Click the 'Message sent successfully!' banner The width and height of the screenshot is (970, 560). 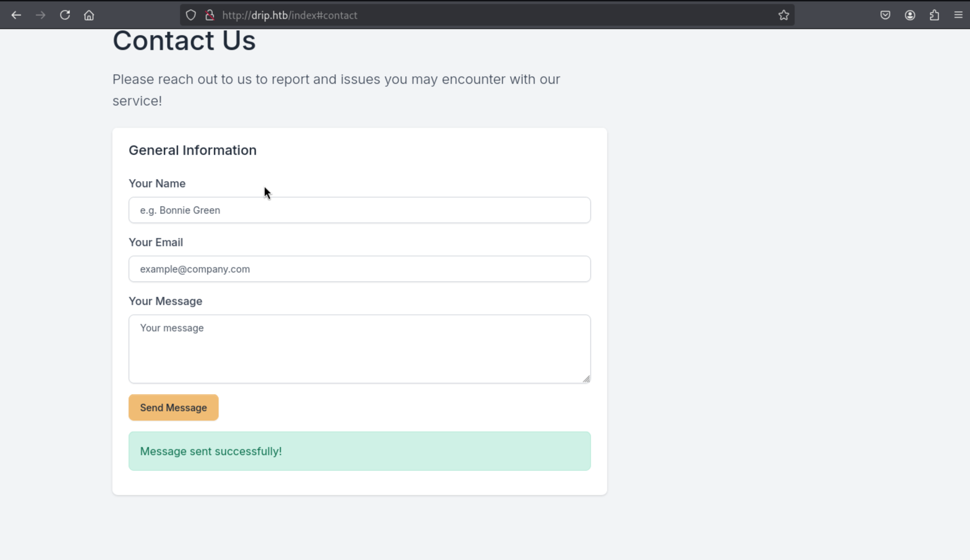pyautogui.click(x=359, y=451)
